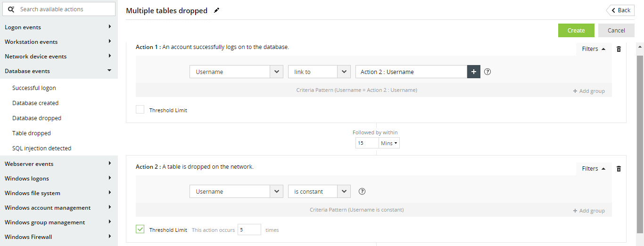Image resolution: width=644 pixels, height=246 pixels.
Task: Click the Action 2 : Username value field
Action: point(411,72)
